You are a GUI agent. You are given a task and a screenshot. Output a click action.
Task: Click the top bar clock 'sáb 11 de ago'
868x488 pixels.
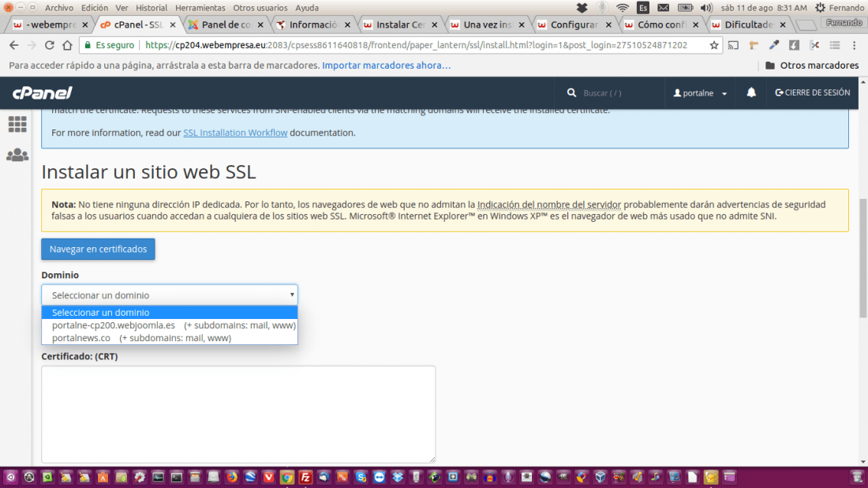tap(764, 8)
